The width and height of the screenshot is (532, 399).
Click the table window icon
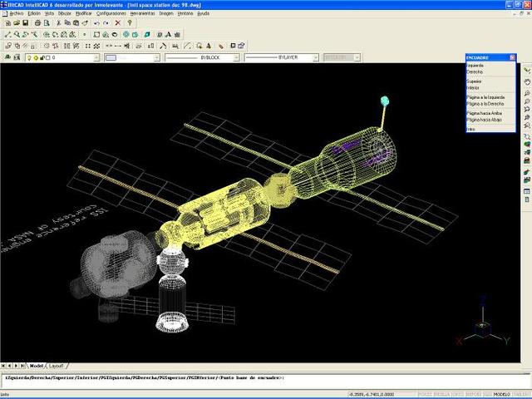[527, 191]
